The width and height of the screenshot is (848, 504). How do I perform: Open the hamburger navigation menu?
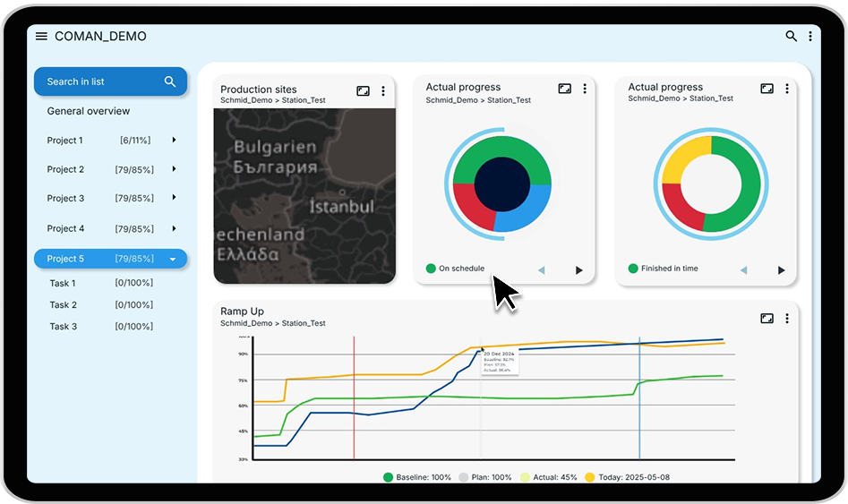[x=41, y=37]
